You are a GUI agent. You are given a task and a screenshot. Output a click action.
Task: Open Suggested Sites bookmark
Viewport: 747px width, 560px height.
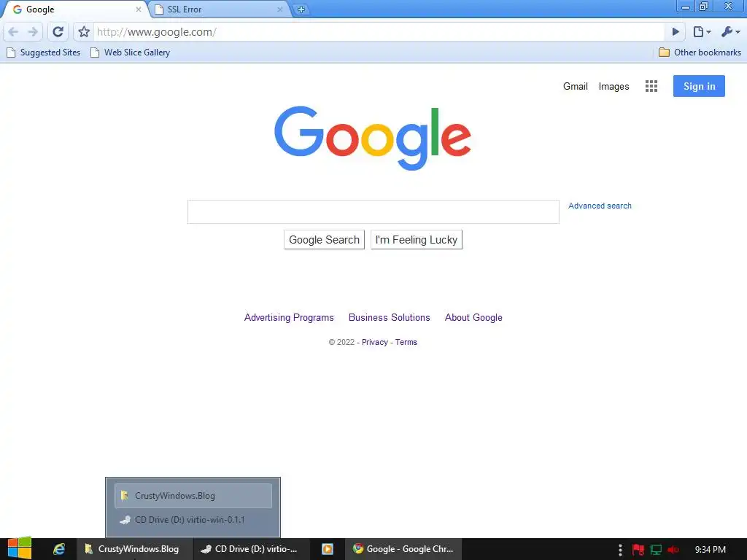tap(43, 52)
